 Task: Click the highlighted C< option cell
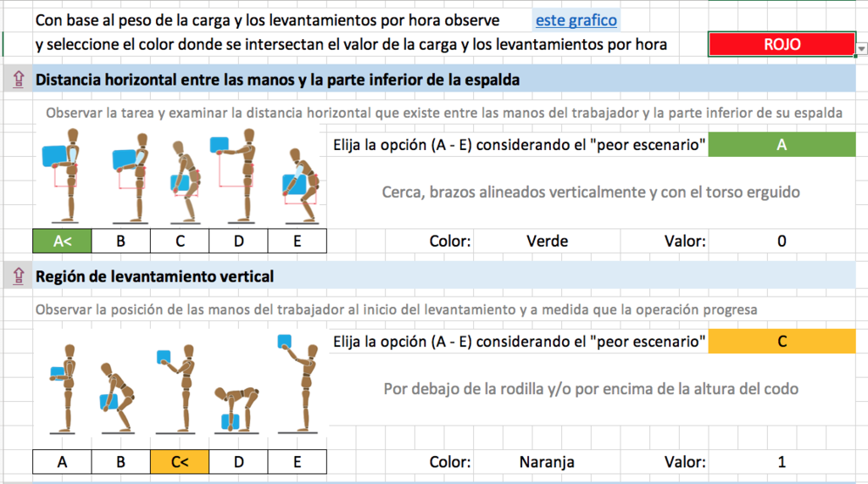tap(180, 462)
